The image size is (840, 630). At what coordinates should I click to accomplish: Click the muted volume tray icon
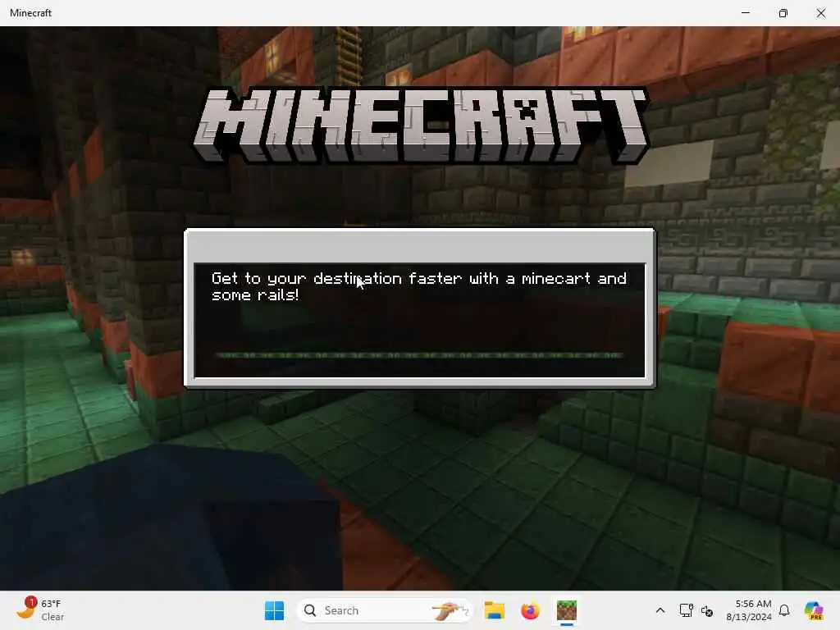[707, 610]
